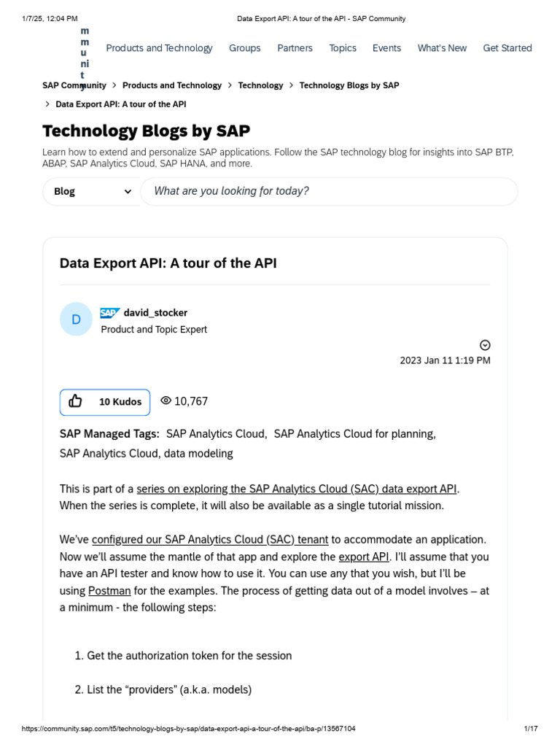
Task: Open the Groups menu item
Action: 244,48
